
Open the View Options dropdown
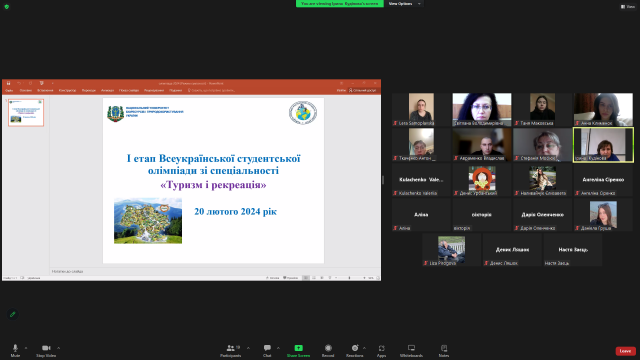point(404,4)
